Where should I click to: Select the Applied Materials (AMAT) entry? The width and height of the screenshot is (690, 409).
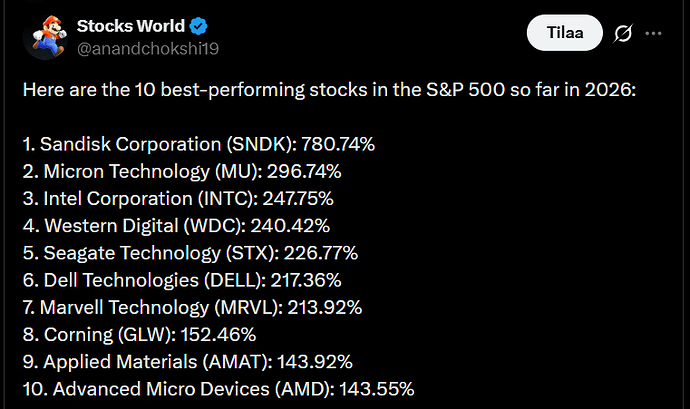[x=188, y=362]
